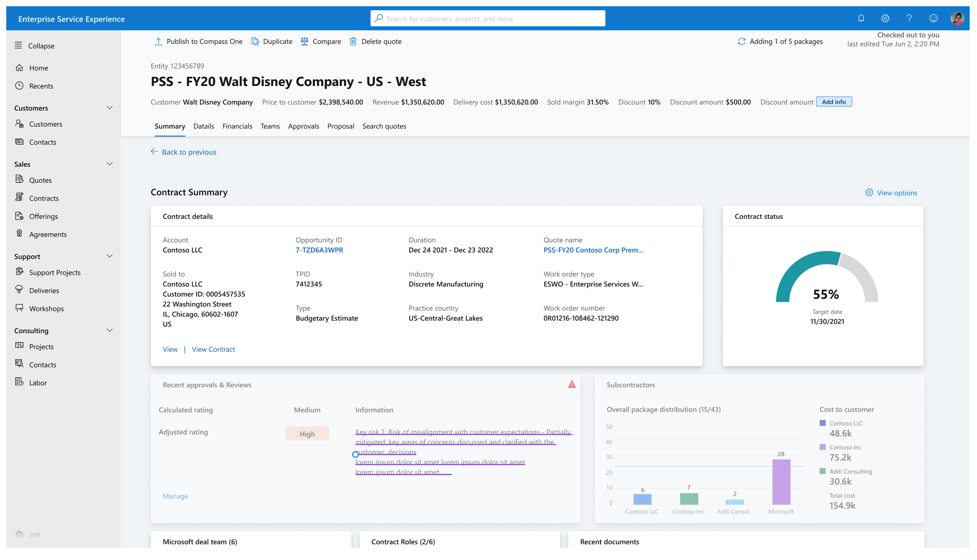Click the Collapse hamburger icon
This screenshot has height=560, width=977.
pos(18,45)
